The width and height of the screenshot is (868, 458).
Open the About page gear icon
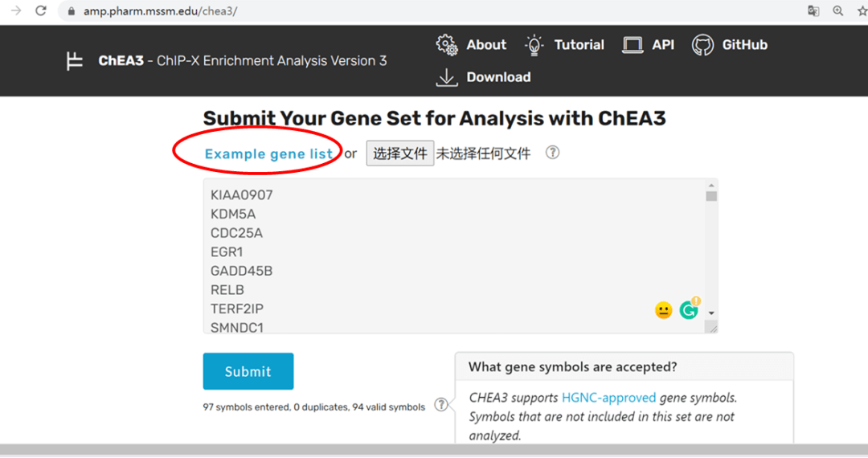[x=447, y=45]
